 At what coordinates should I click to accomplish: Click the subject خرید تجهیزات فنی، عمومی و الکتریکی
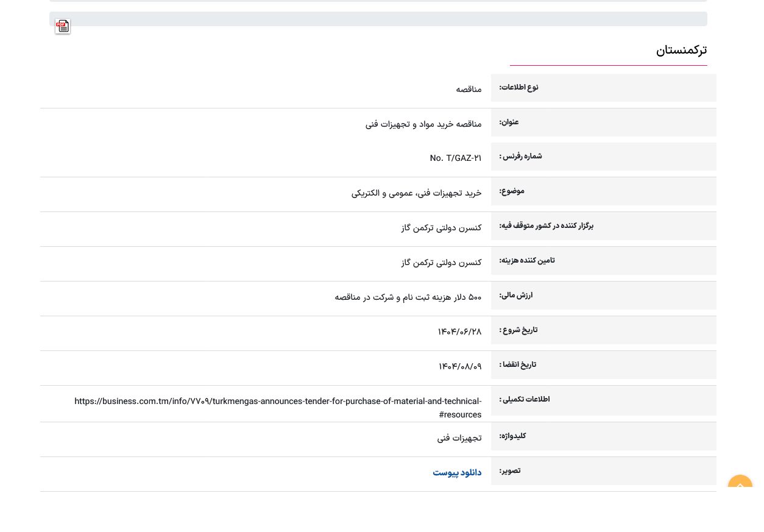(416, 193)
